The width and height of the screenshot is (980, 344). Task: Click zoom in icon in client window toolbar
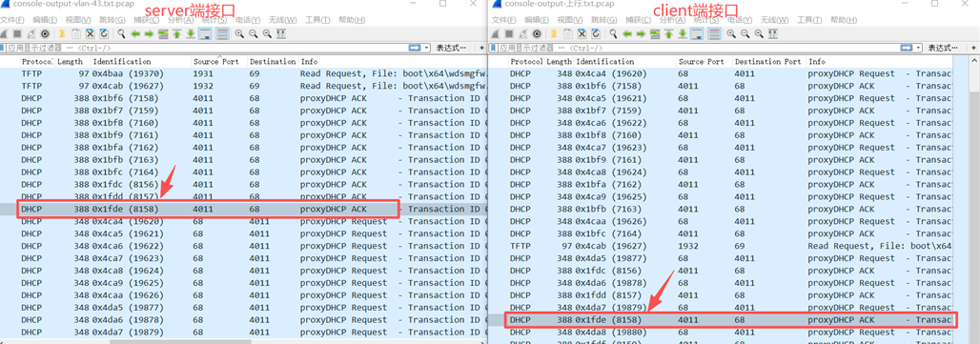(x=731, y=33)
